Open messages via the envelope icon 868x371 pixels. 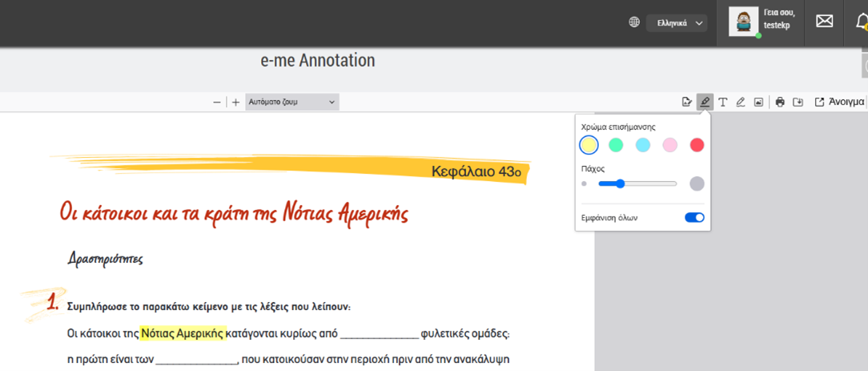pos(824,21)
